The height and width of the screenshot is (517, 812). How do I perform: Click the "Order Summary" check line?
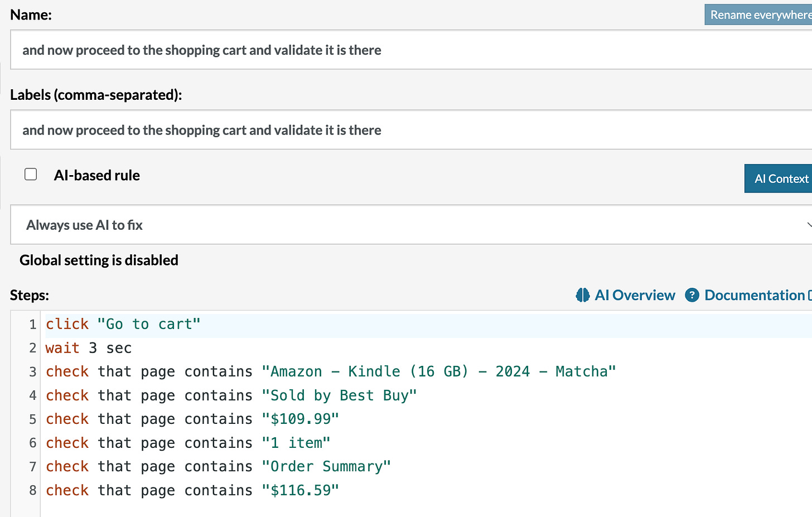coord(218,467)
